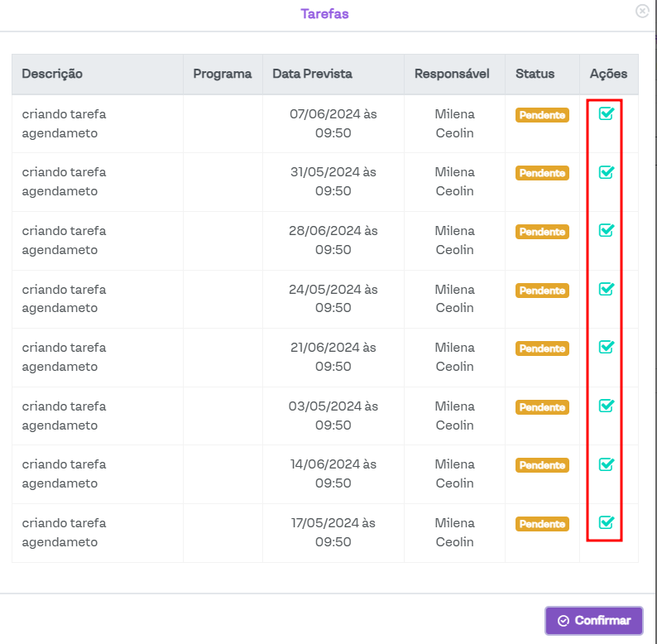Click Pendente badge on 17/05/2024 row
Image resolution: width=657 pixels, height=644 pixels.
542,524
